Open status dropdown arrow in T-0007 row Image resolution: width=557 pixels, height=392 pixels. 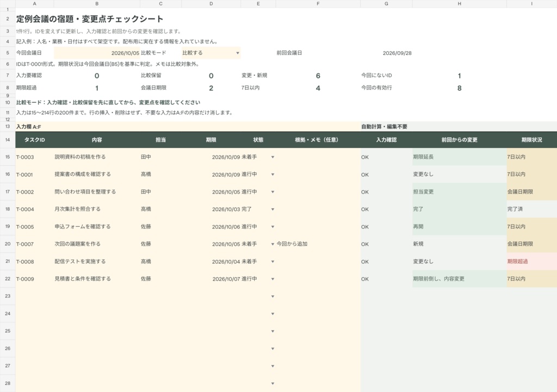pyautogui.click(x=273, y=244)
